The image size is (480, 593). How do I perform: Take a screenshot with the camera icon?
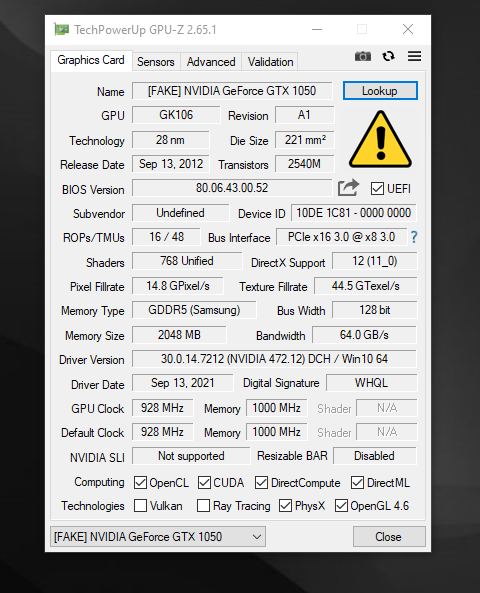click(x=363, y=56)
